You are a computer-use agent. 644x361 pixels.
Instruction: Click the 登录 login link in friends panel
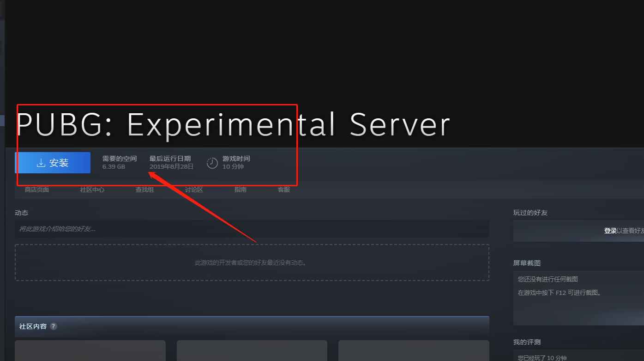coord(610,231)
